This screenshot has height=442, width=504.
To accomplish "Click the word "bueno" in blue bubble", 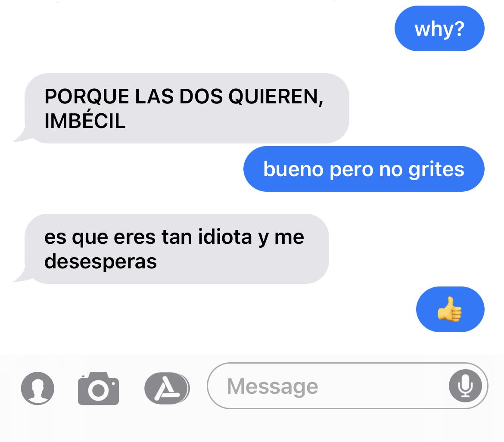I will click(x=293, y=169).
